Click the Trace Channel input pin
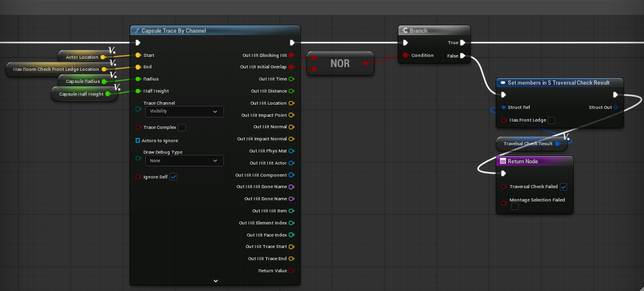 click(138, 109)
